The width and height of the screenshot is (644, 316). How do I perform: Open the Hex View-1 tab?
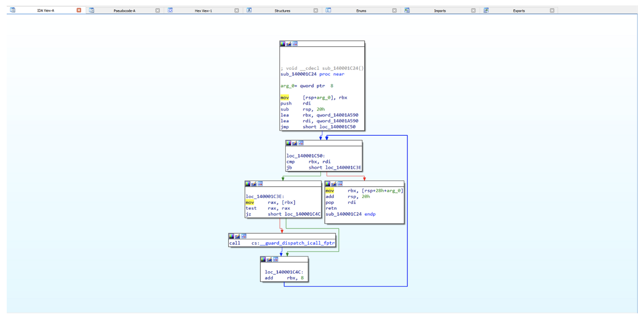point(203,11)
